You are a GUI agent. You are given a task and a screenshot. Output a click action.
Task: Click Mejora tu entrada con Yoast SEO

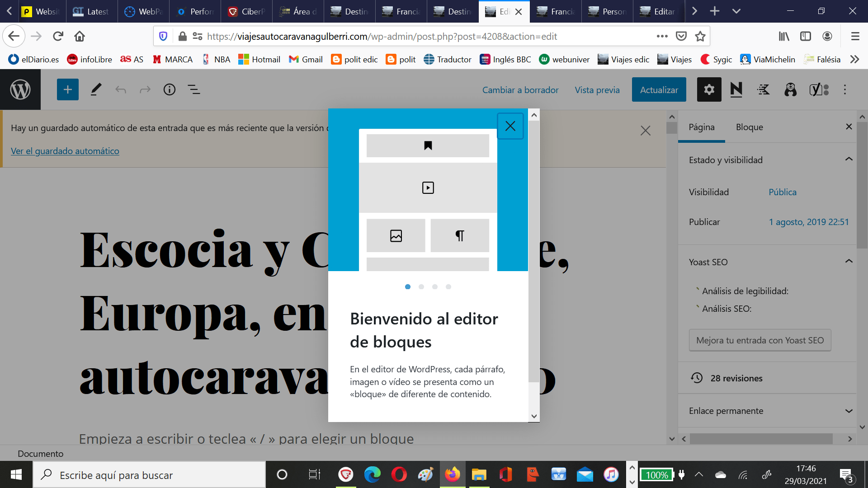coord(760,340)
